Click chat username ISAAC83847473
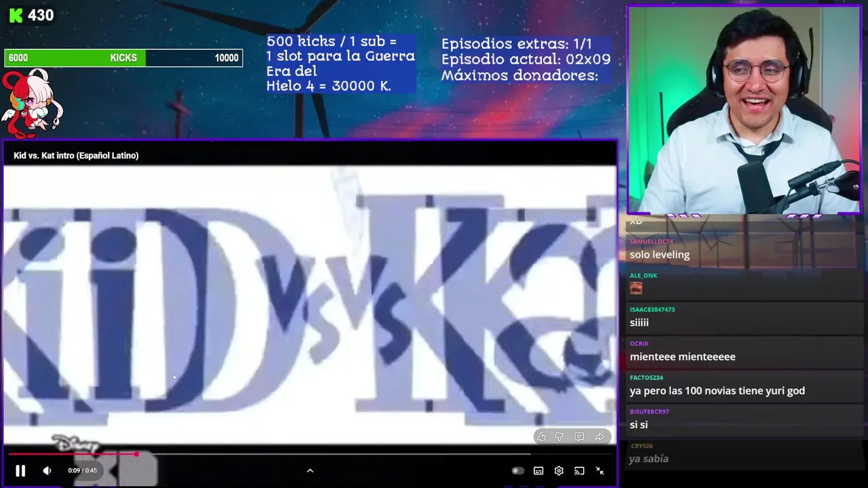Image resolution: width=868 pixels, height=488 pixels. pyautogui.click(x=652, y=309)
